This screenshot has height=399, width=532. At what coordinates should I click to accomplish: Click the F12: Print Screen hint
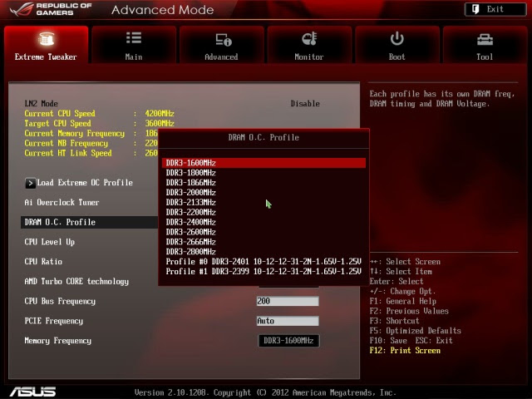[x=405, y=350]
